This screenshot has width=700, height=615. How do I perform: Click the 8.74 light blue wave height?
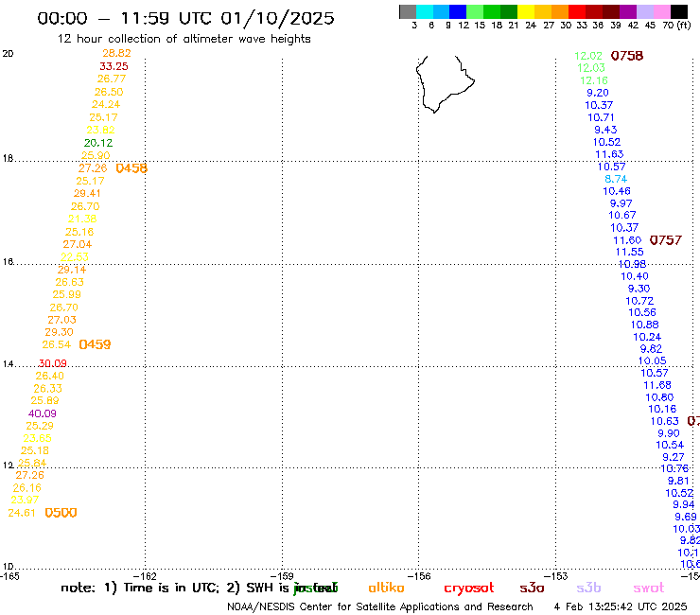616,179
